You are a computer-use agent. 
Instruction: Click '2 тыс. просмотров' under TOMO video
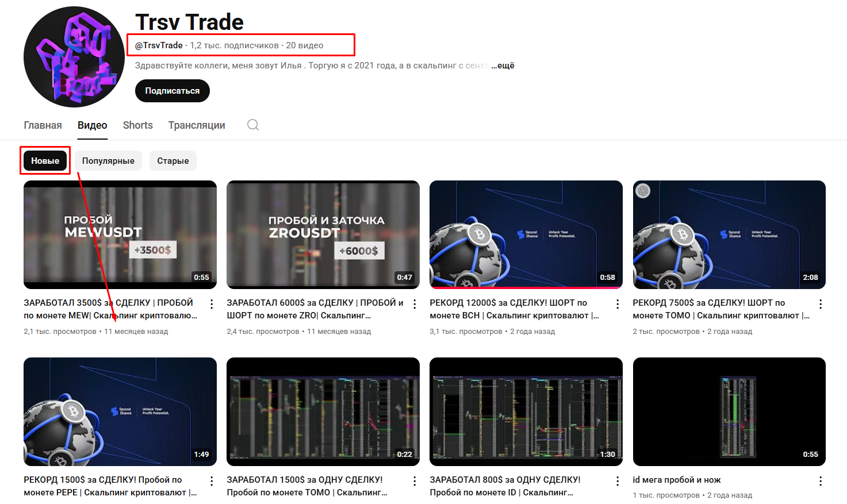[666, 332]
